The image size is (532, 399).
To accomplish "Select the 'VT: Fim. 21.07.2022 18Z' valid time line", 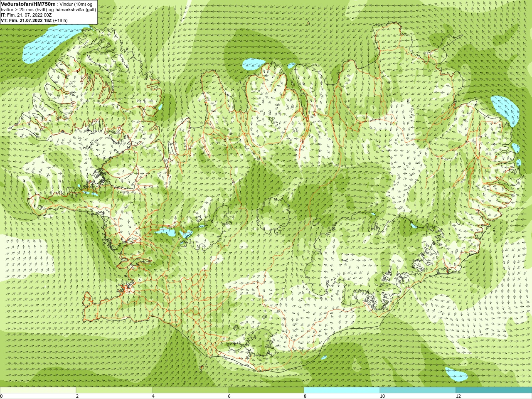I will (x=26, y=20).
